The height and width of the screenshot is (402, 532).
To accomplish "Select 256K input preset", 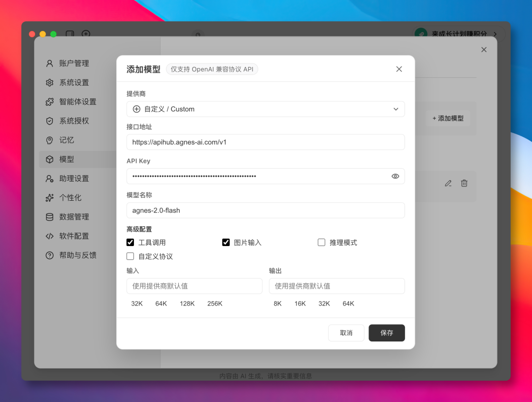I will pyautogui.click(x=215, y=304).
